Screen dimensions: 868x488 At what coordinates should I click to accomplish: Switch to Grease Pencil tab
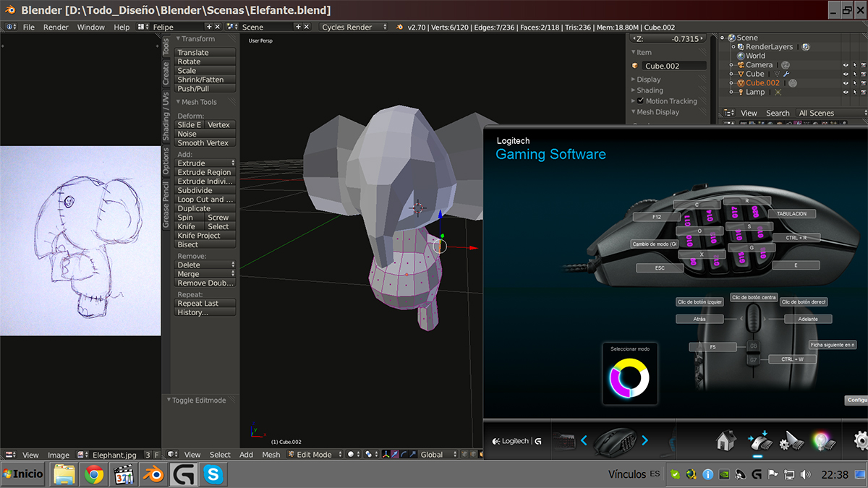click(x=166, y=205)
